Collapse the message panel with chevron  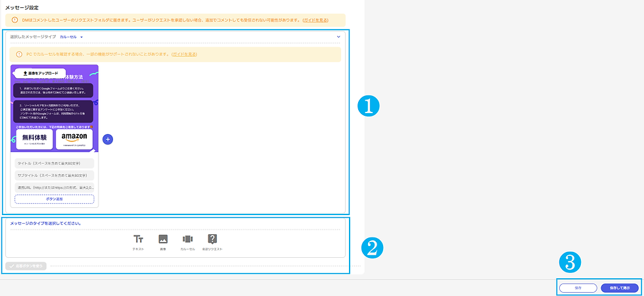338,37
